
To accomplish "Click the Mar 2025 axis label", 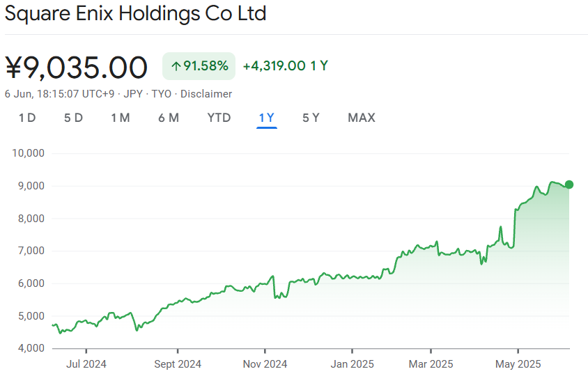I will [x=431, y=364].
